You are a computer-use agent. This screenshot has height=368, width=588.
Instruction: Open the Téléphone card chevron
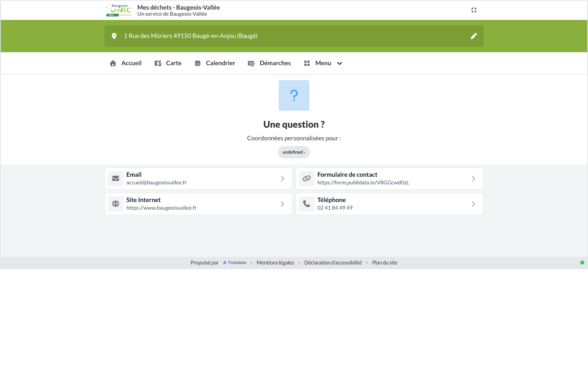point(474,204)
